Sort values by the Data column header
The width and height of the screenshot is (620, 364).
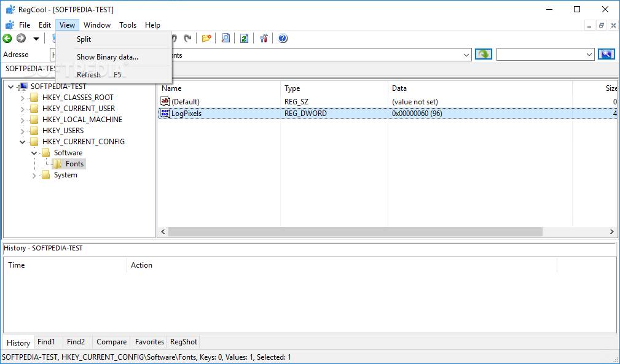point(480,88)
